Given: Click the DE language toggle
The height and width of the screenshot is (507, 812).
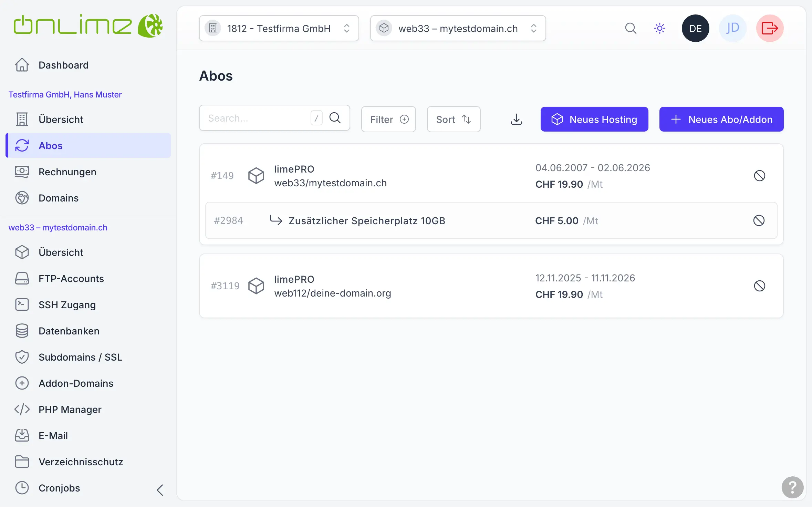Looking at the screenshot, I should pos(695,28).
